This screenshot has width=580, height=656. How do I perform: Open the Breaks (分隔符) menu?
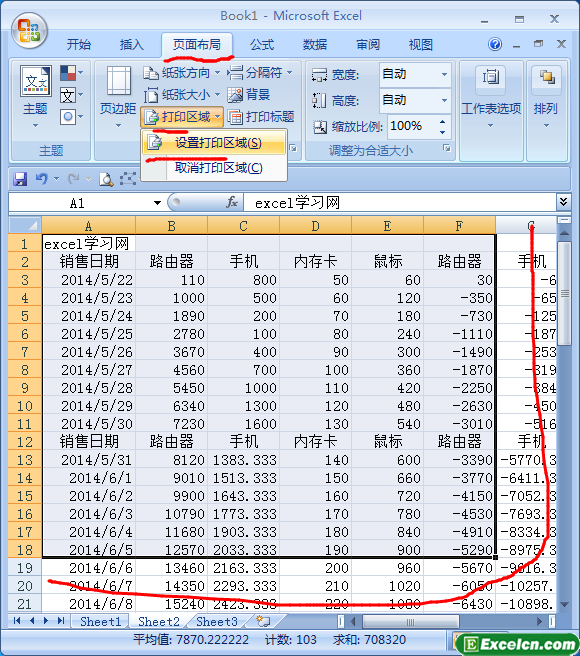point(260,73)
